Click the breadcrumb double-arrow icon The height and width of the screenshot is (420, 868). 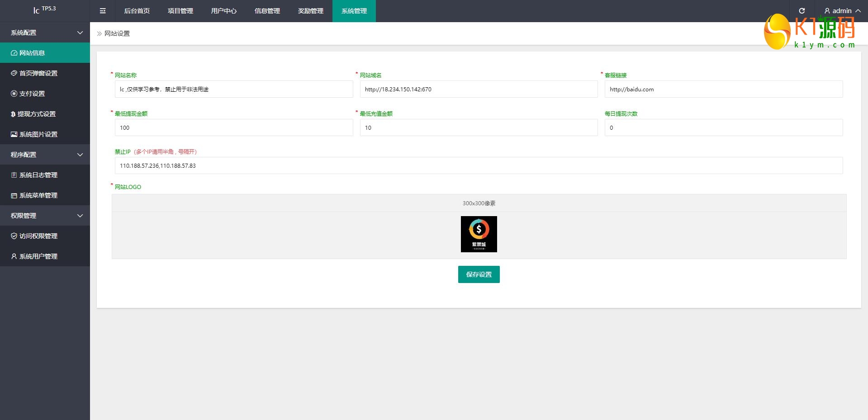(100, 33)
